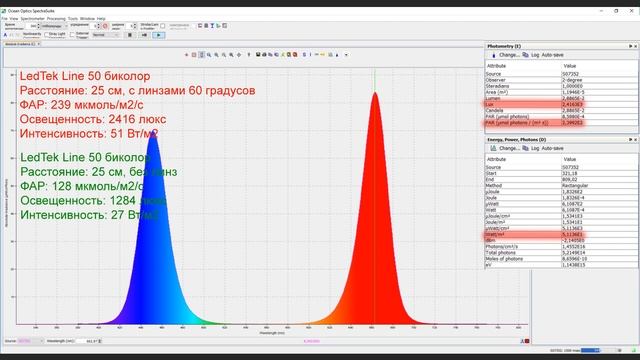Click the blue T icon in the top toolbar
The image size is (640, 360).
[x=212, y=26]
